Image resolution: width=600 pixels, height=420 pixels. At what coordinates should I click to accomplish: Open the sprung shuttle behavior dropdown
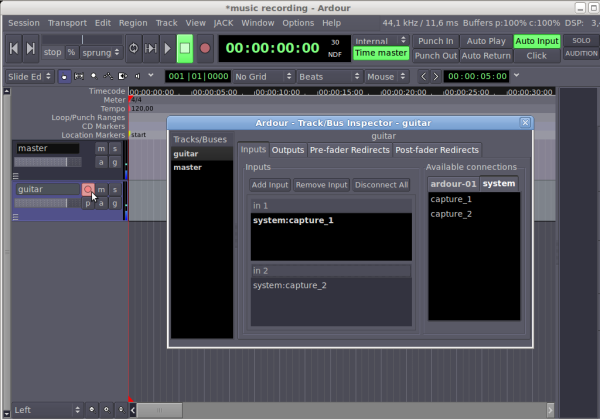[x=101, y=52]
